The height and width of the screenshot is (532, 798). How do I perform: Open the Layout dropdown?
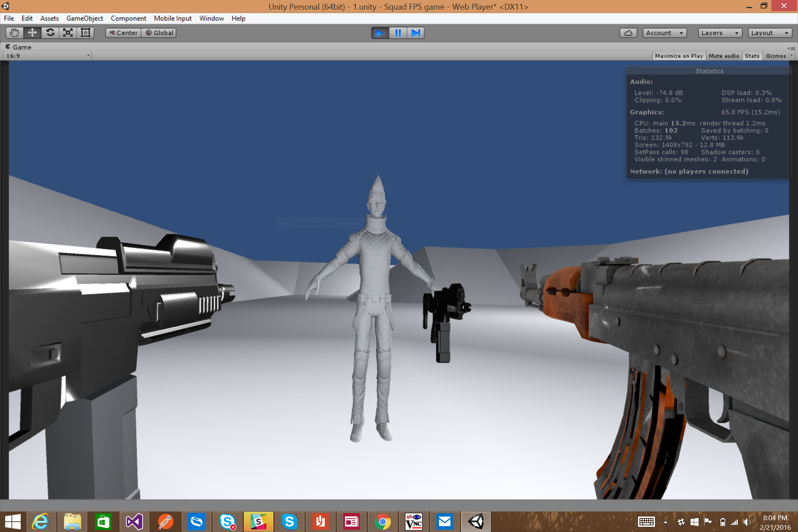770,33
